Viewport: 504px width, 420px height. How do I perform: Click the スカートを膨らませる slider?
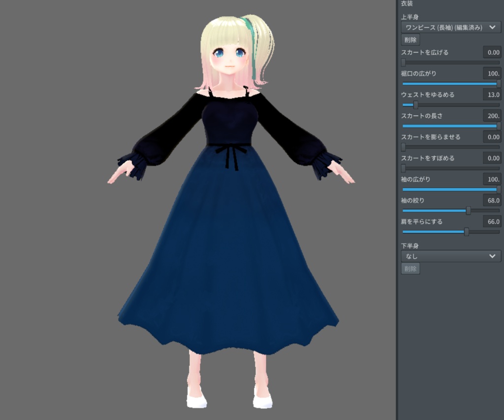[451, 147]
